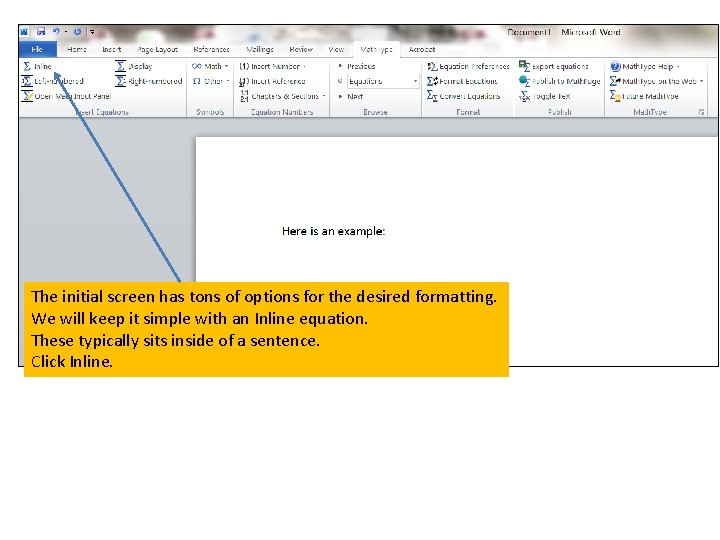
Task: Click after 'Here is an example:' text
Action: pos(388,231)
